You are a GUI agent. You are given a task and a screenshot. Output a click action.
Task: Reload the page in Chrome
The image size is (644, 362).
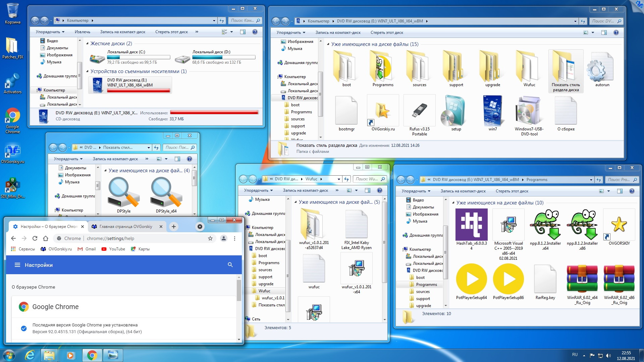[x=35, y=239]
